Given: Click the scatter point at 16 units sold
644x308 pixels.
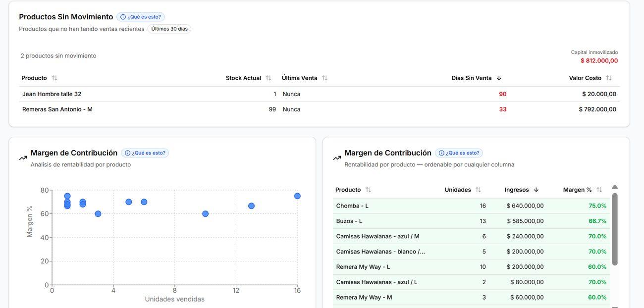Looking at the screenshot, I should pyautogui.click(x=297, y=196).
